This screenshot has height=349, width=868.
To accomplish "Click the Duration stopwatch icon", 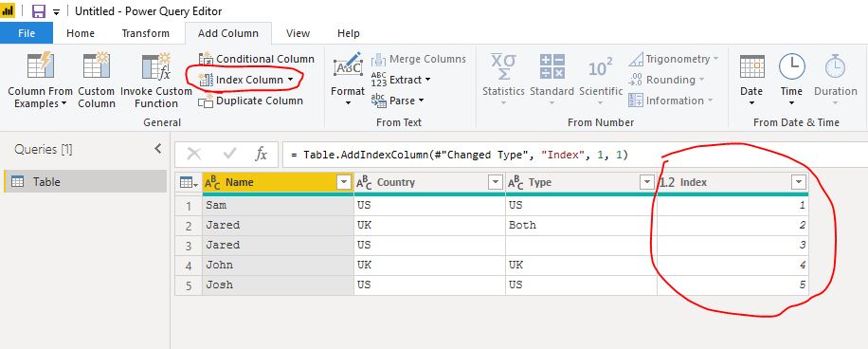I will [836, 66].
